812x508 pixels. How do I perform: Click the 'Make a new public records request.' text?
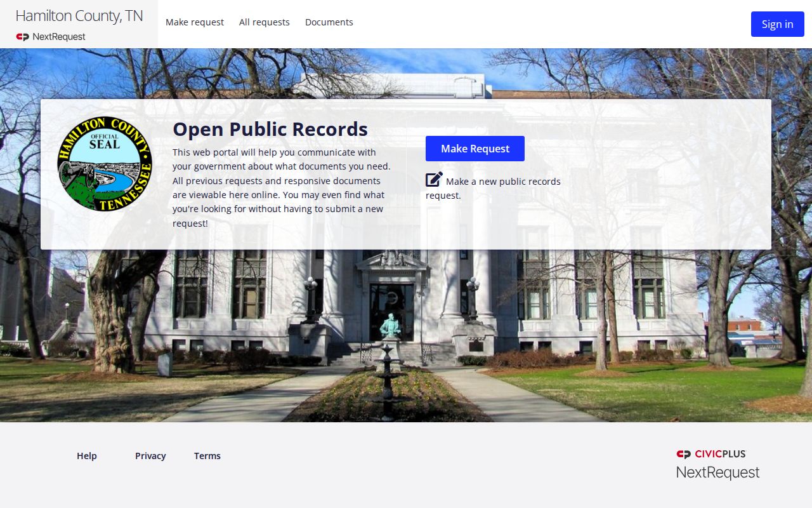point(493,189)
